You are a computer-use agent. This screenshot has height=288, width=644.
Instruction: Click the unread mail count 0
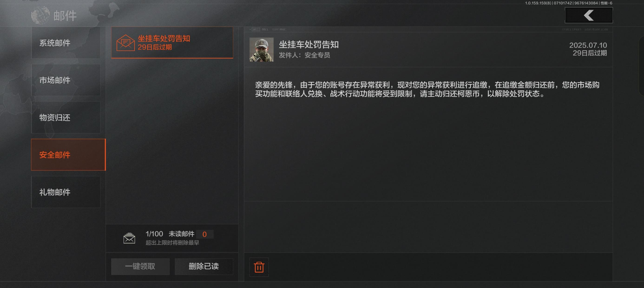coord(204,234)
